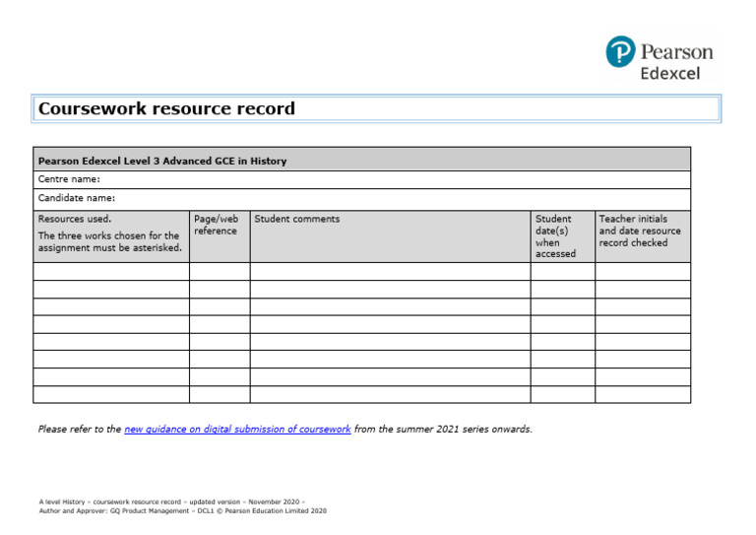Click 'The three works chosen' instruction text
The height and width of the screenshot is (535, 756).
coord(110,241)
